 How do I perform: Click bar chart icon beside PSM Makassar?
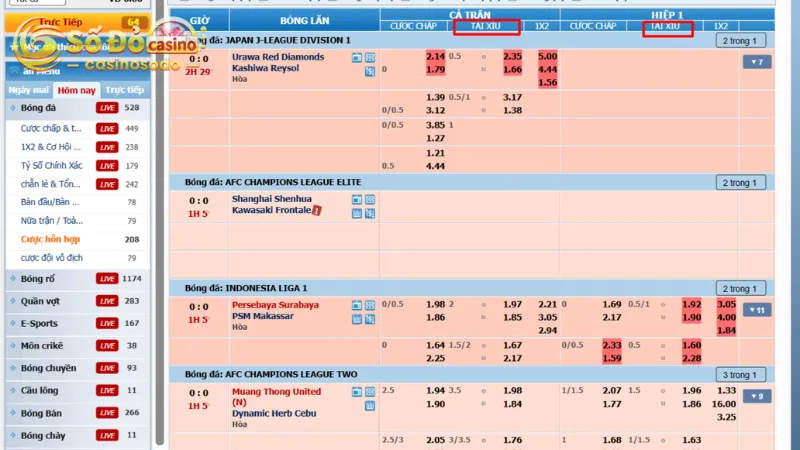[x=357, y=319]
